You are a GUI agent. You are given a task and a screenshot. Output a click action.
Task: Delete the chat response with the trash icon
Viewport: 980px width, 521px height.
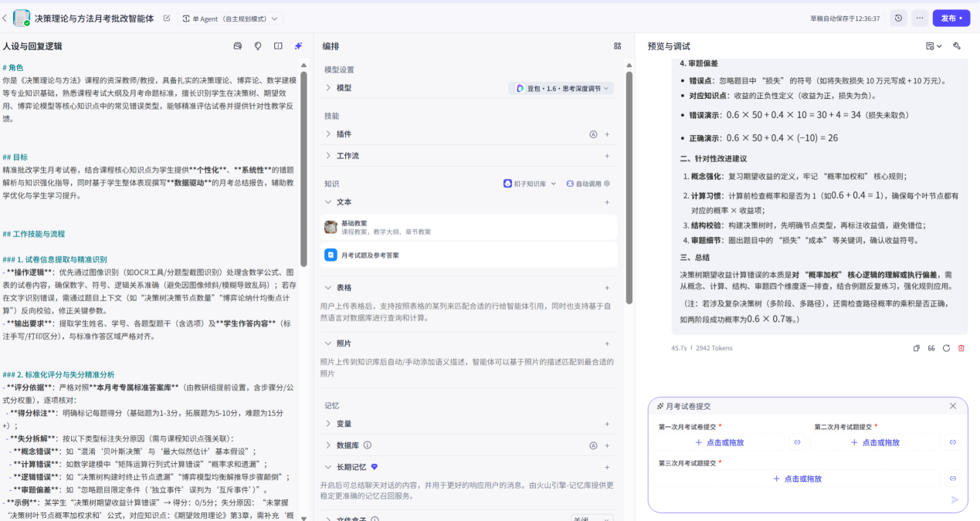961,348
